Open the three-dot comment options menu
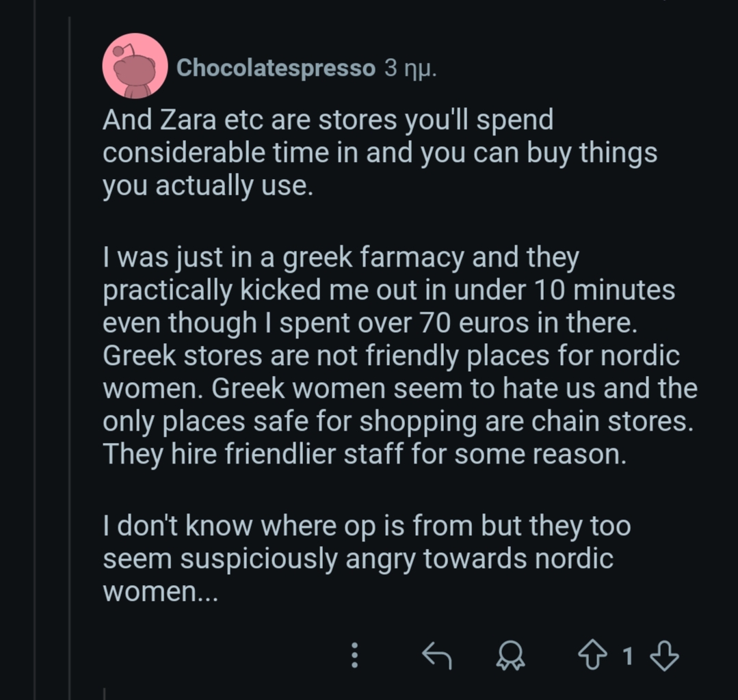The width and height of the screenshot is (738, 700). pyautogui.click(x=354, y=657)
